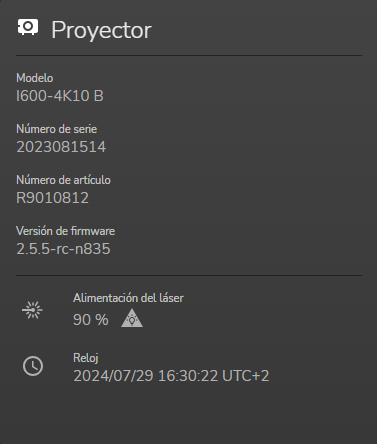377x444 pixels.
Task: Select the article number R9010812
Action: (52, 198)
